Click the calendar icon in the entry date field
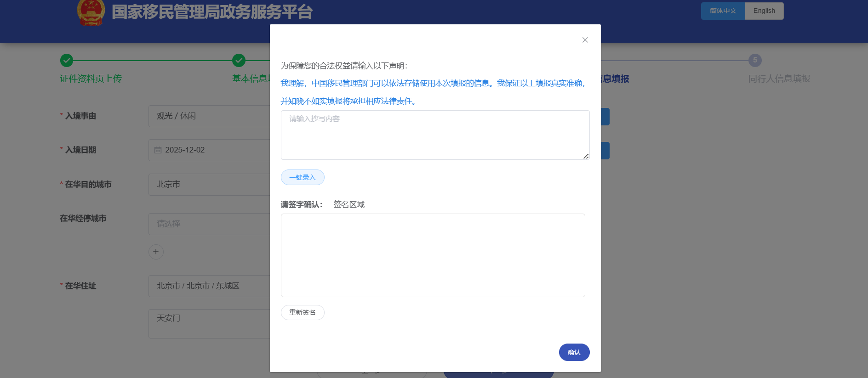The image size is (868, 378). (x=158, y=150)
